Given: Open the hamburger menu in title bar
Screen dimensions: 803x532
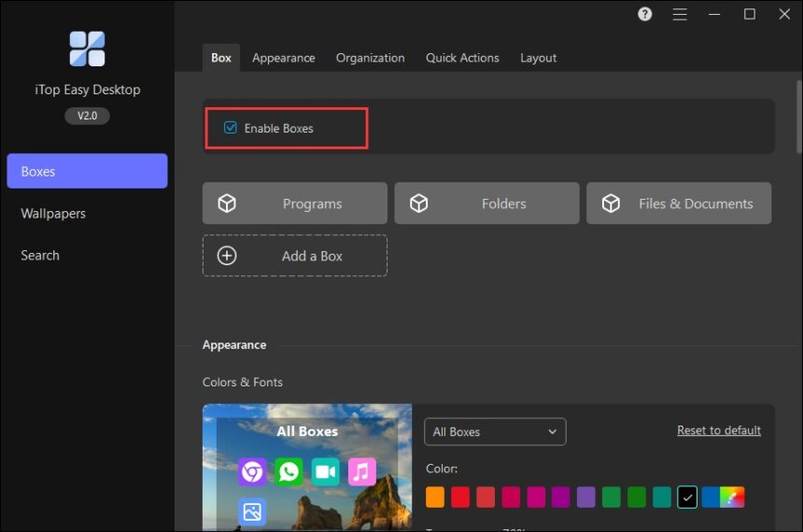Looking at the screenshot, I should click(680, 14).
